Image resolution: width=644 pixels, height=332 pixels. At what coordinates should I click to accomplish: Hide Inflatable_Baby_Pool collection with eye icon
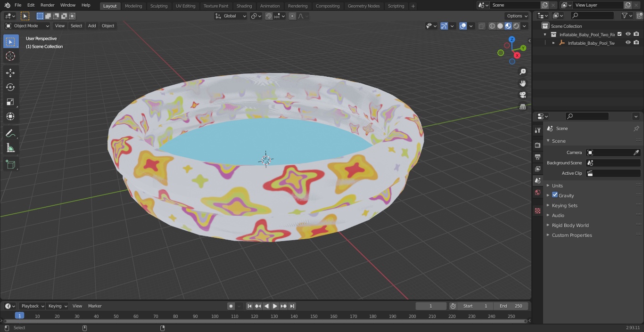[628, 34]
